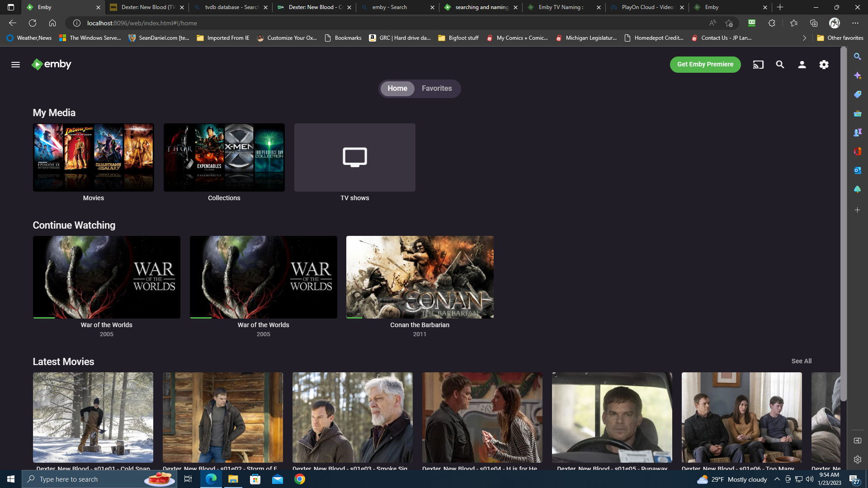This screenshot has width=868, height=488.
Task: Open TV shows library tile
Action: point(354,157)
